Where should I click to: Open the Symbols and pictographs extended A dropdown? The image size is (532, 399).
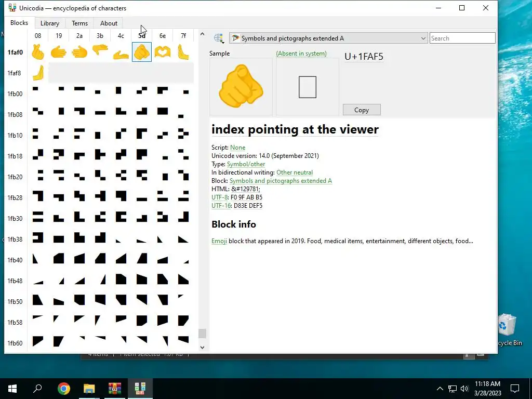point(328,38)
